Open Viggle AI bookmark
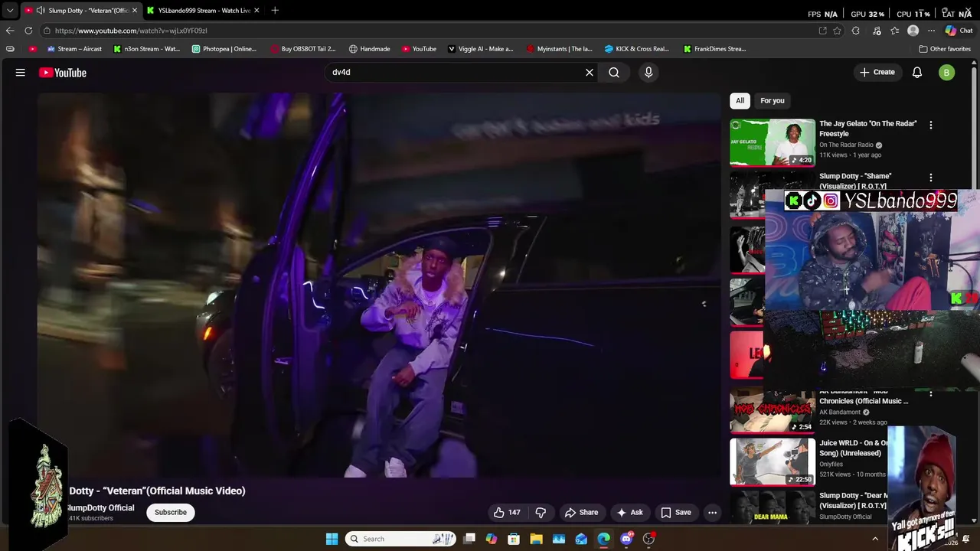Image resolution: width=980 pixels, height=551 pixels. [x=481, y=49]
